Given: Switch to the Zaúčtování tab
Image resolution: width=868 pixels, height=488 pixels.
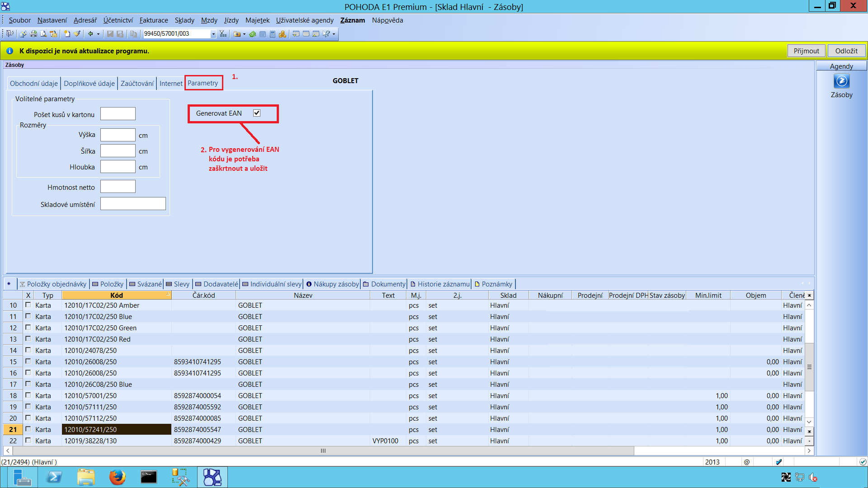Looking at the screenshot, I should 137,83.
